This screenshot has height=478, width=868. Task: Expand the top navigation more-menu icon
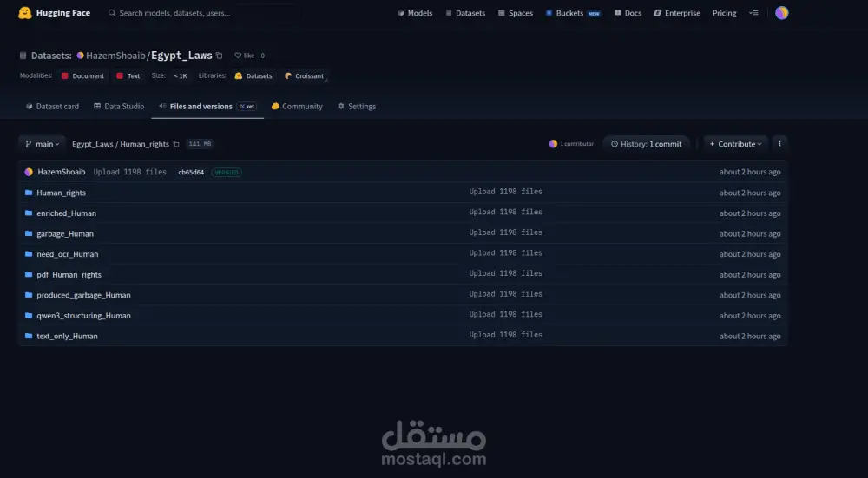pyautogui.click(x=753, y=13)
